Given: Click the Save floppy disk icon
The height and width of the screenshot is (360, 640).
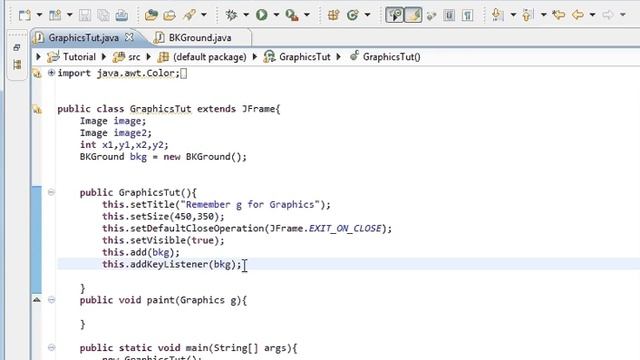Looking at the screenshot, I should [85, 15].
